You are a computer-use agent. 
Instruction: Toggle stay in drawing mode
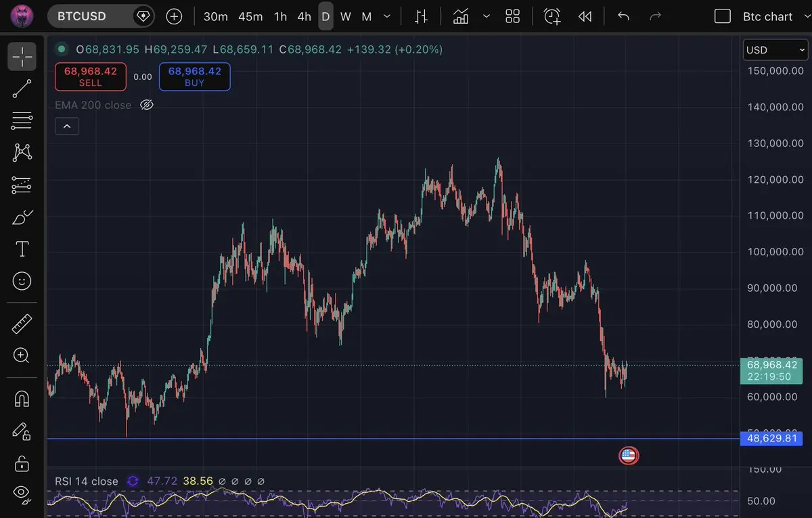22,431
